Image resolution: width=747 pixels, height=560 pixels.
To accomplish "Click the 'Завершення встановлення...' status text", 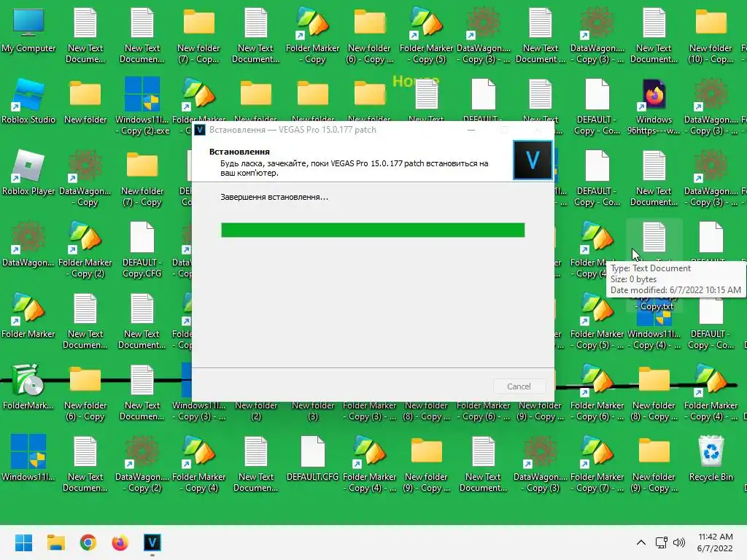I will (x=274, y=197).
